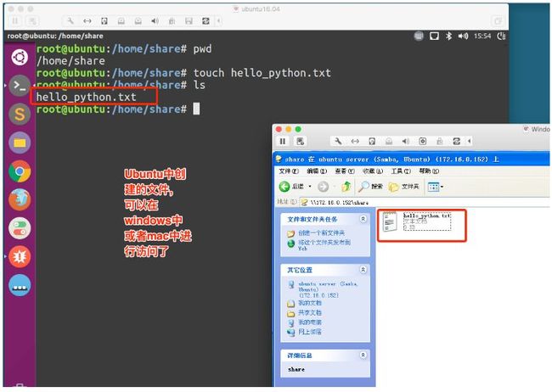
Task: Open the 查看(V) menu in Explorer
Action: (345, 171)
